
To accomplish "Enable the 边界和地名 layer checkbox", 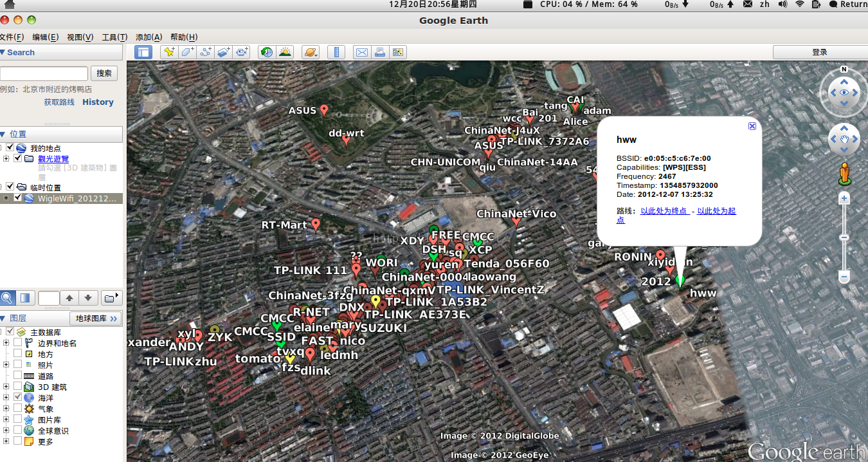I will [x=17, y=343].
